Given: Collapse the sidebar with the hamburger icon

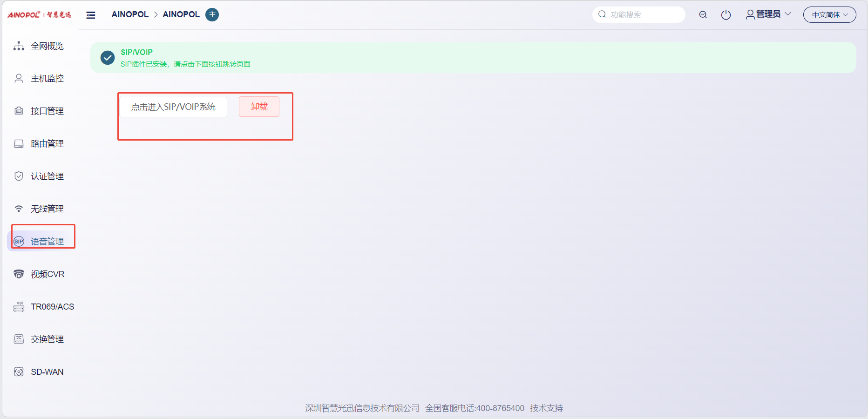Looking at the screenshot, I should (x=91, y=15).
